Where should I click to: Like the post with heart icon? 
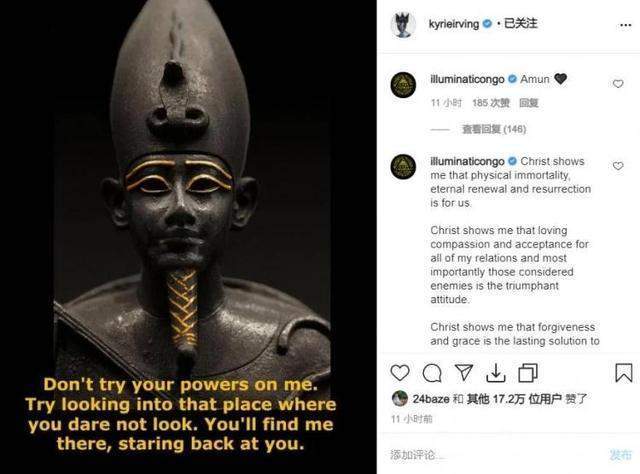(x=400, y=373)
